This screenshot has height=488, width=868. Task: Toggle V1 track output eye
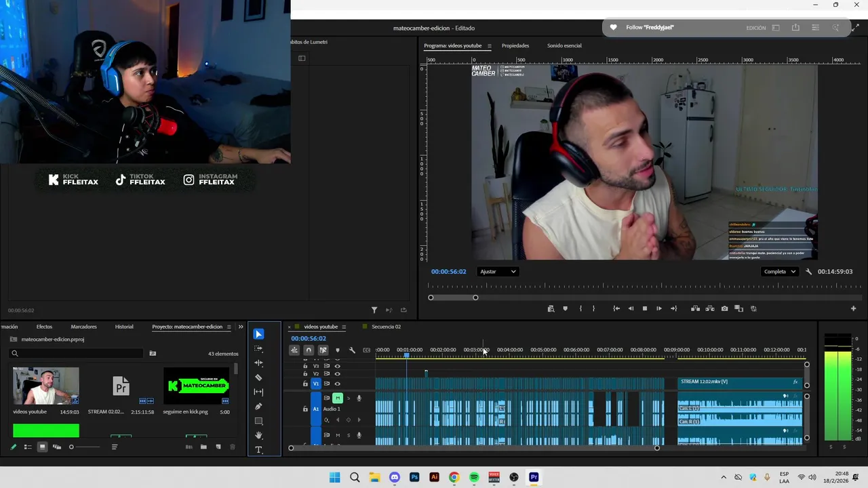(337, 384)
